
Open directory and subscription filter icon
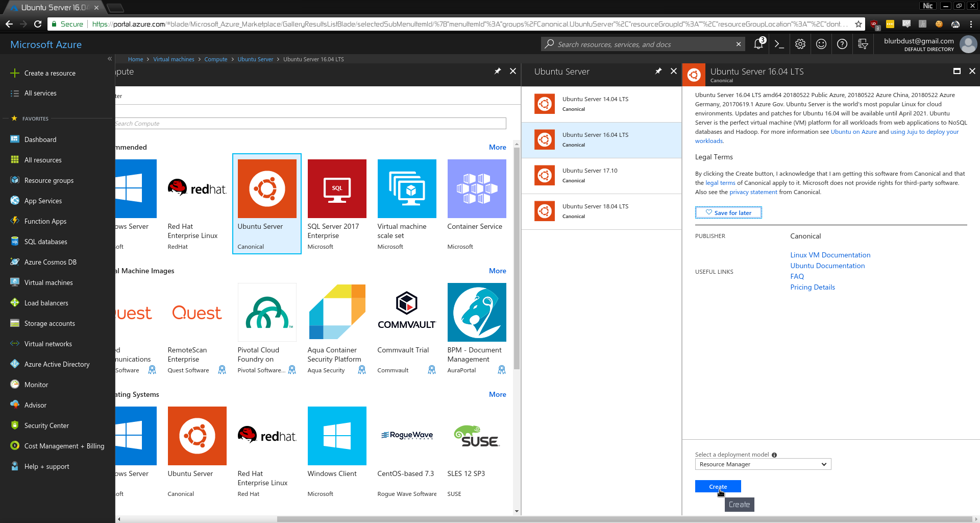pyautogui.click(x=863, y=44)
